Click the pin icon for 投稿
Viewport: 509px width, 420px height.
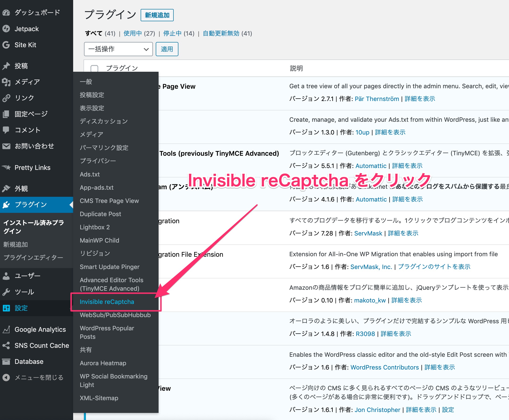click(6, 66)
